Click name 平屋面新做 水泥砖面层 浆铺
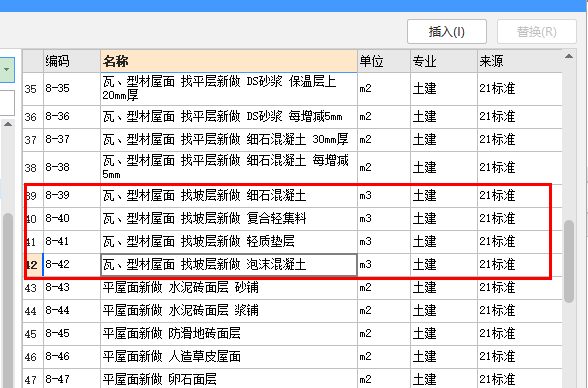Screen dimensions: 588x388 point(229,311)
